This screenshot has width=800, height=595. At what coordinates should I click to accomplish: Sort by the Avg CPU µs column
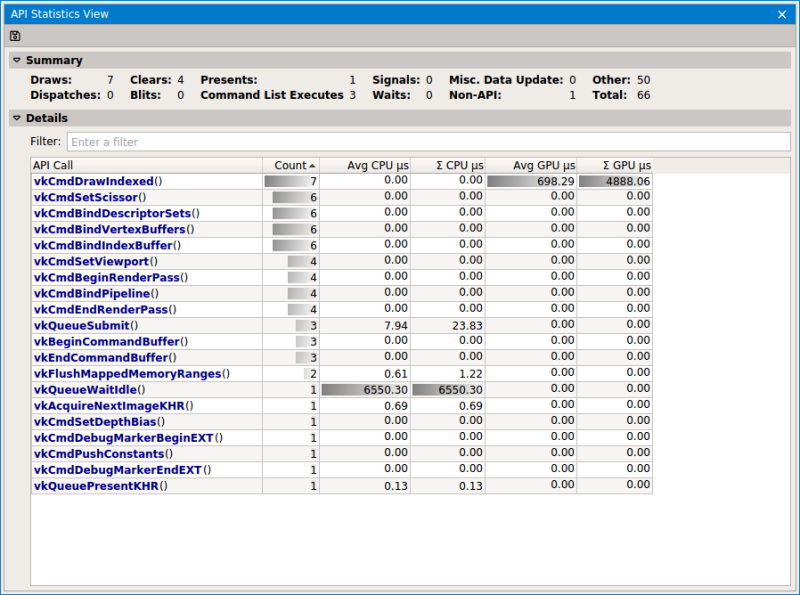tap(365, 165)
